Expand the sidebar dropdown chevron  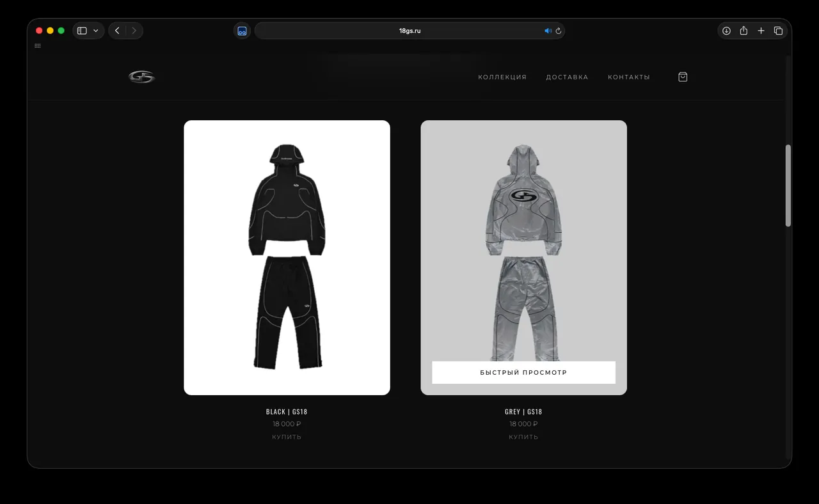tap(96, 31)
